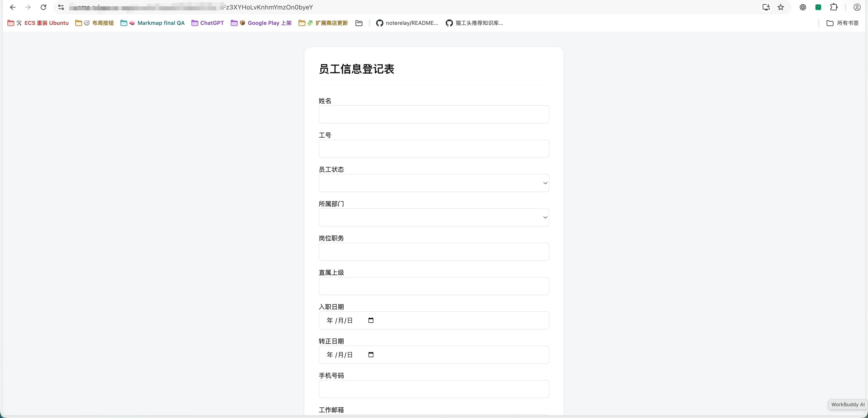868x418 pixels.
Task: Click the 入职日期 date field
Action: click(434, 320)
